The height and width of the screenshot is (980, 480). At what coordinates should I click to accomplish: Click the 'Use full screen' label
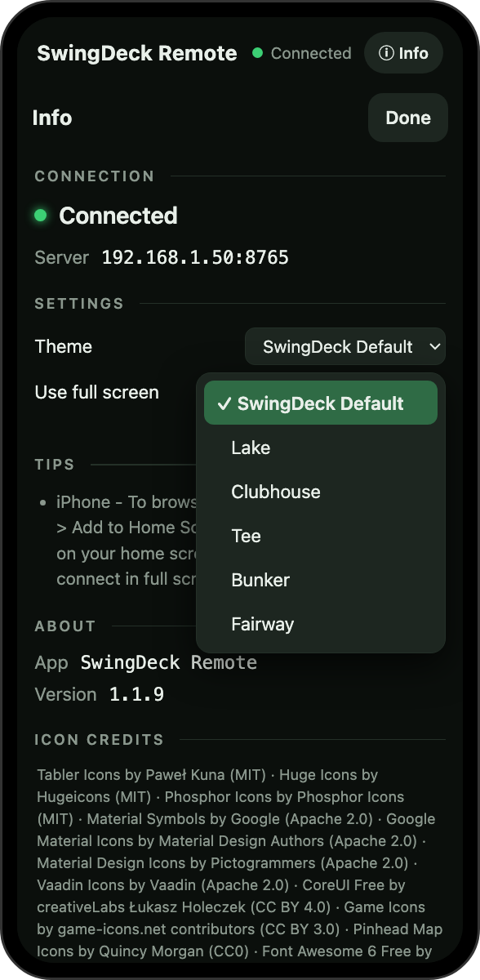pos(97,392)
